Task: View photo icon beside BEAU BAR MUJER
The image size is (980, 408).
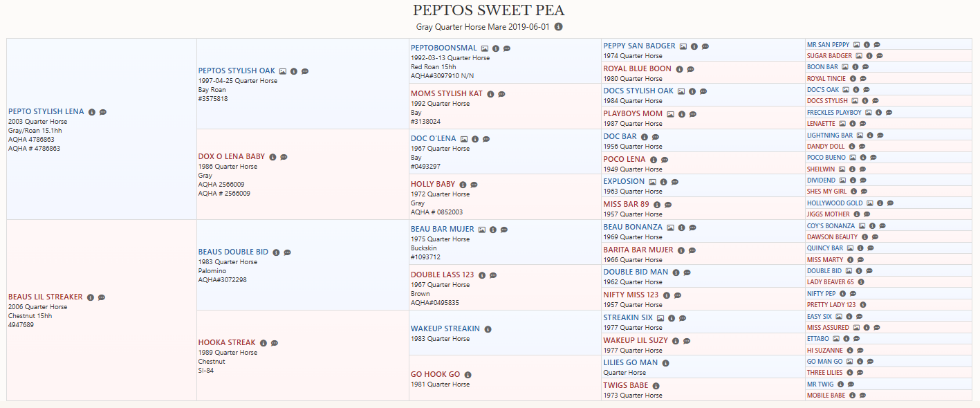Action: tap(482, 230)
